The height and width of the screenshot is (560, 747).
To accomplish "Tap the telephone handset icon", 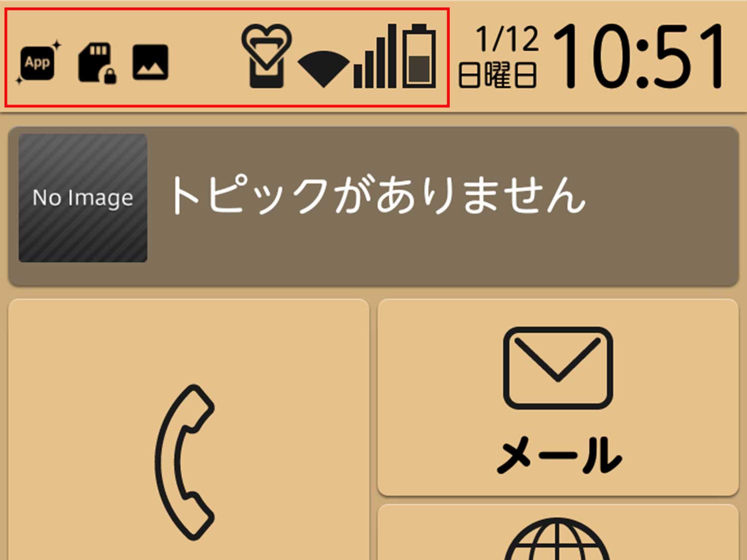I will (x=185, y=462).
